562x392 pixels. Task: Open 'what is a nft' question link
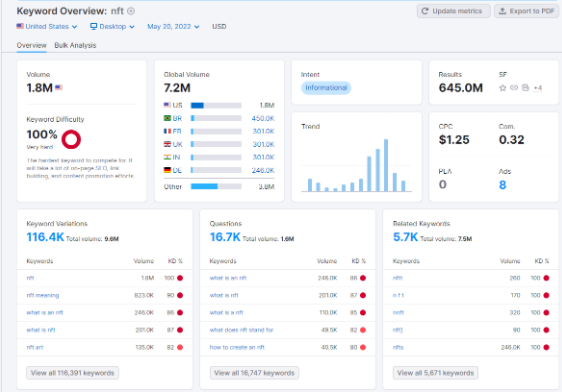227,312
